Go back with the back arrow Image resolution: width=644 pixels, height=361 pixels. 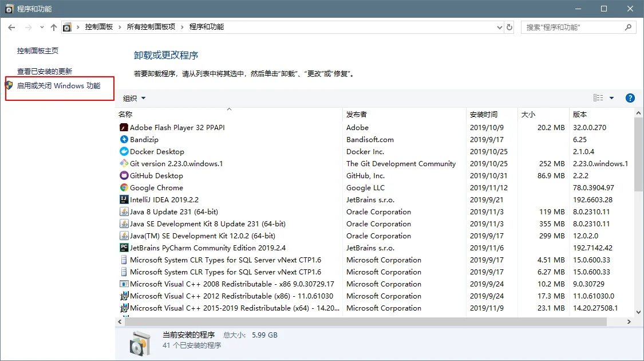[11, 27]
